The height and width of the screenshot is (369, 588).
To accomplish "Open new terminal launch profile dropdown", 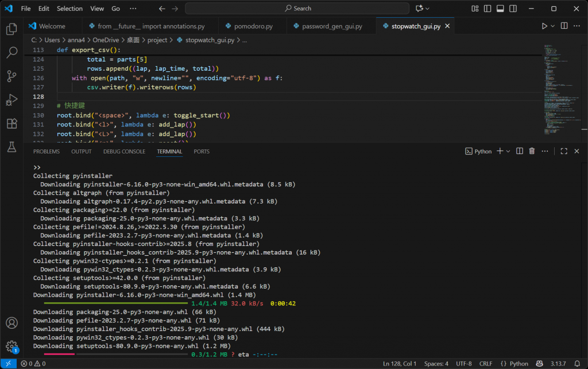I will [x=508, y=151].
